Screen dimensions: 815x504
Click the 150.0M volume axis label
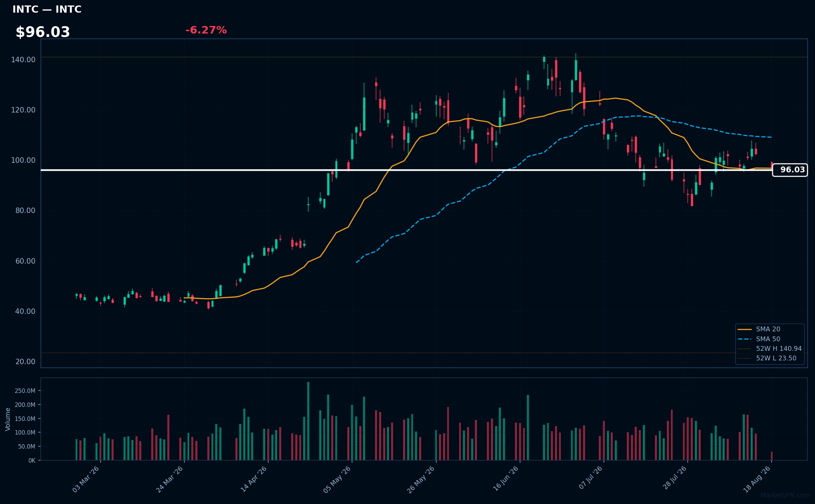tap(25, 419)
